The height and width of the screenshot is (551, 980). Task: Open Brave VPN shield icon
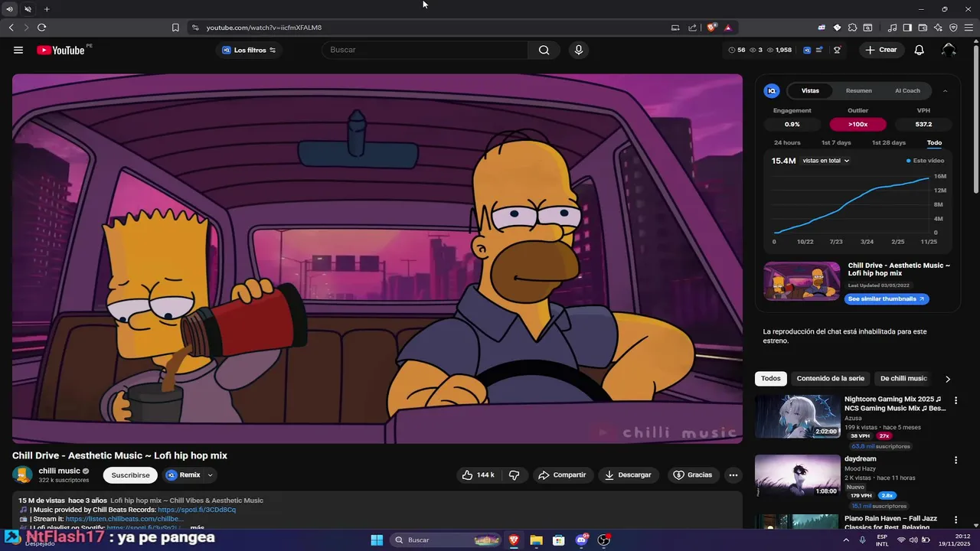coord(953,28)
